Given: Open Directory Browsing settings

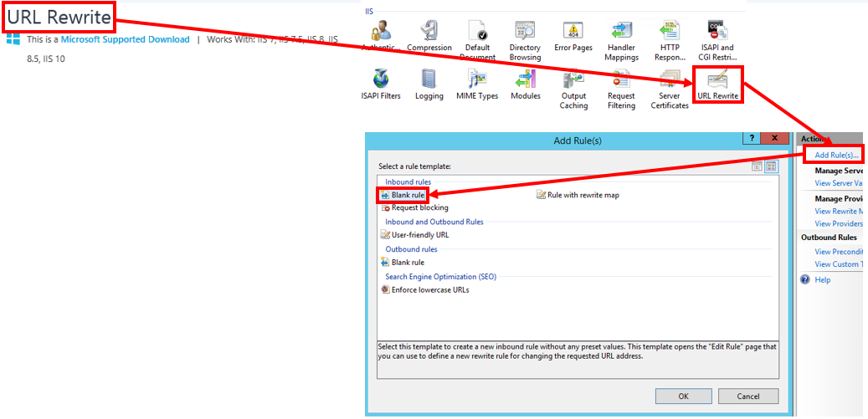Looking at the screenshot, I should click(x=525, y=41).
